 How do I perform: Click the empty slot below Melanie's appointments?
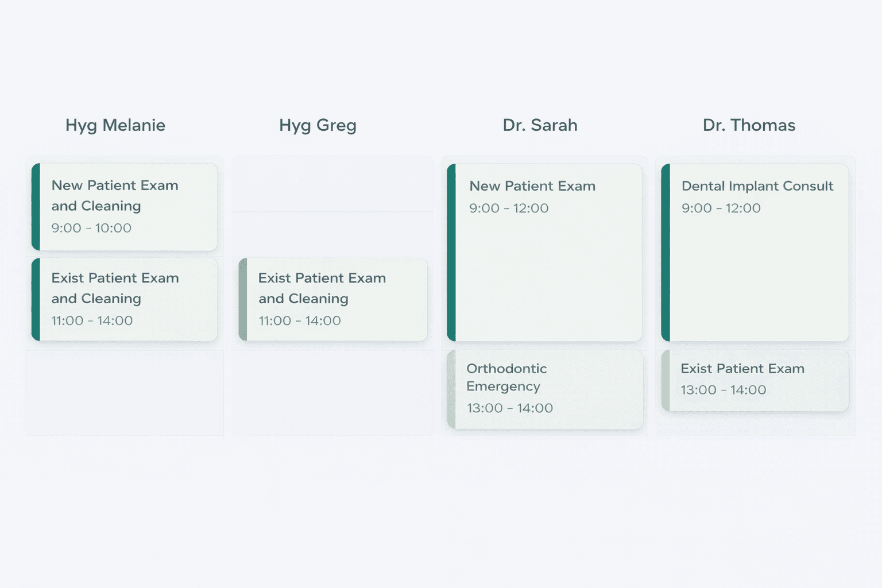[125, 393]
